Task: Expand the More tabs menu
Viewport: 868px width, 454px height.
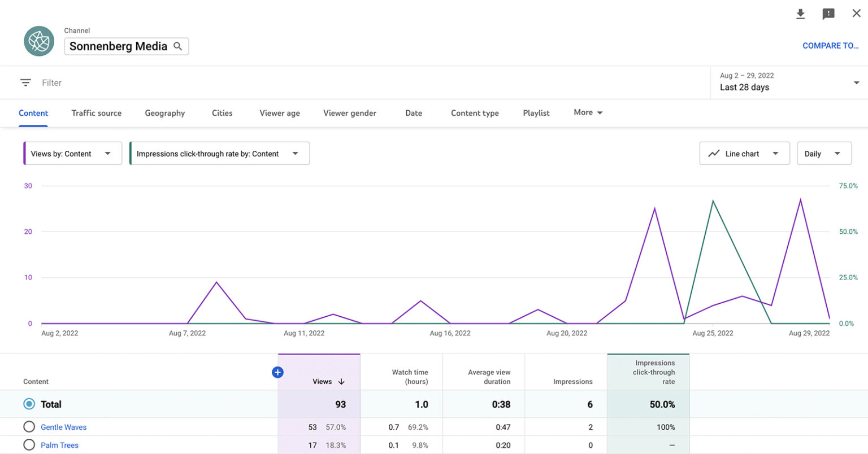Action: (588, 112)
